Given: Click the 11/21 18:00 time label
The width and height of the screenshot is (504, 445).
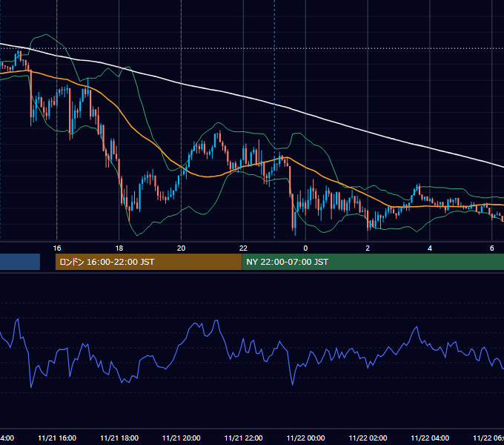Looking at the screenshot, I should coord(119,438).
